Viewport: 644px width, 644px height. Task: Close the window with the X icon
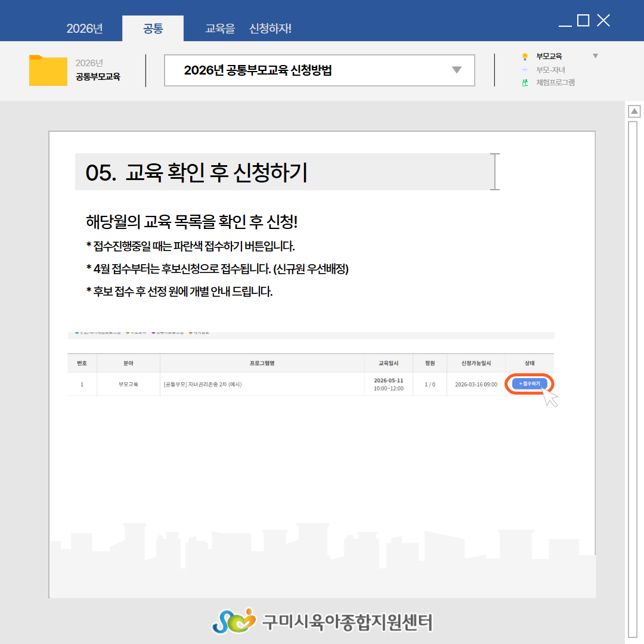[x=603, y=21]
